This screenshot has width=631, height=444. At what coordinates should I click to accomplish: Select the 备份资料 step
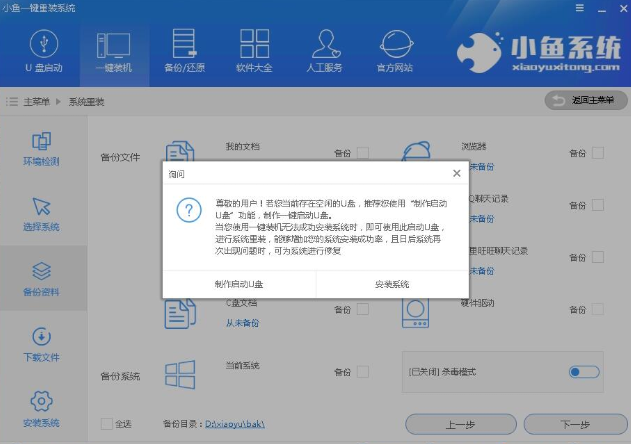coord(41,279)
